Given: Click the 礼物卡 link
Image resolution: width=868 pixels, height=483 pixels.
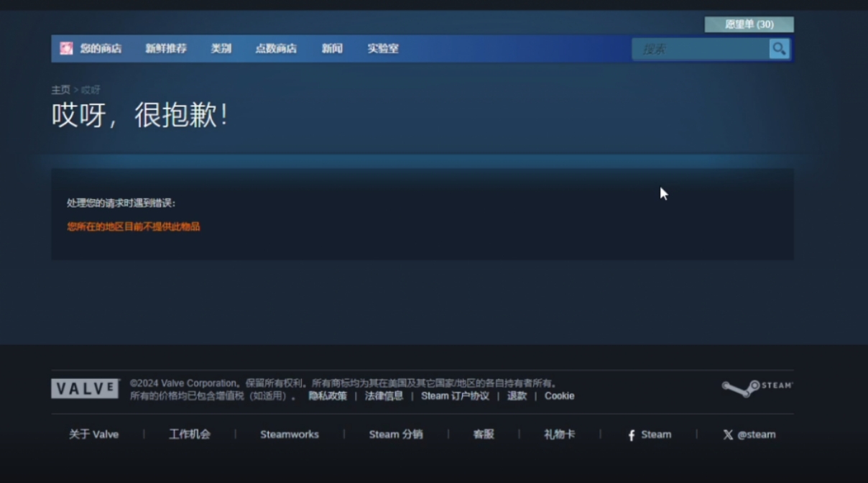Looking at the screenshot, I should pyautogui.click(x=560, y=434).
